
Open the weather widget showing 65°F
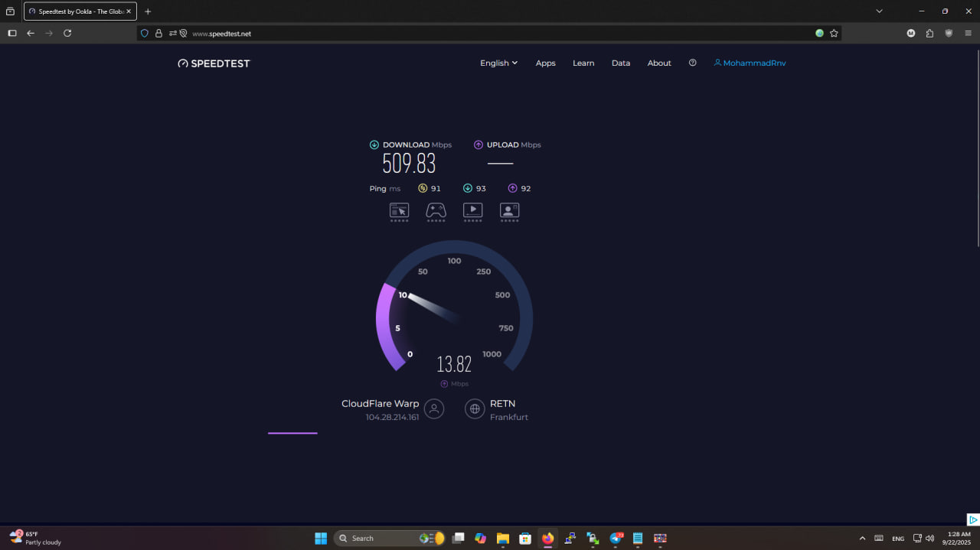(36, 538)
